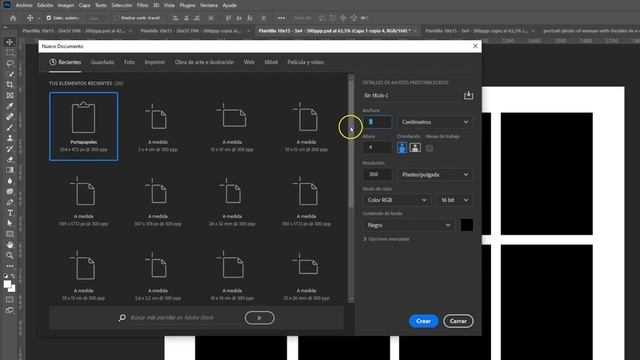Select the Move tool in the toolbox

(x=10, y=42)
